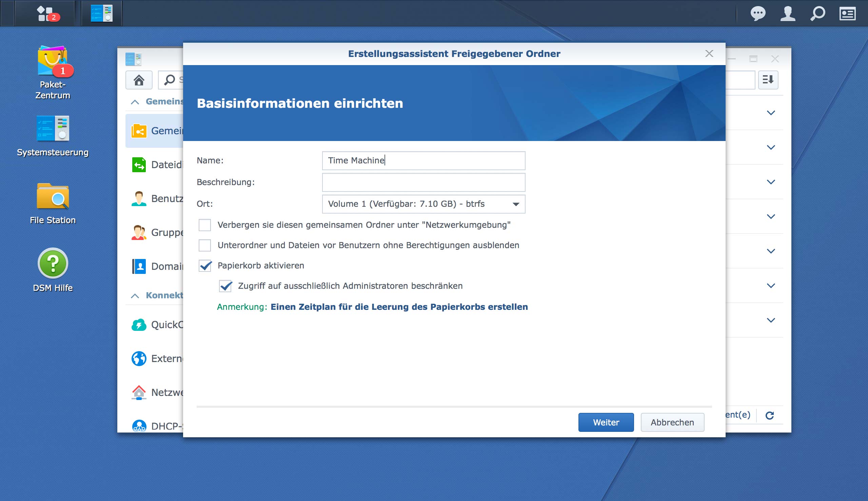Select Gruppe in the sidebar

[x=154, y=232]
